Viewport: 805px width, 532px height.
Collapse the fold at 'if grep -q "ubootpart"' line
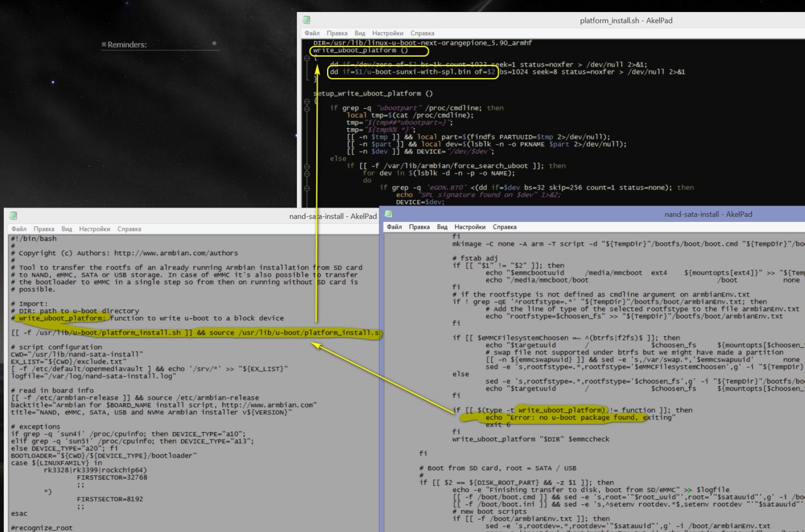pos(306,108)
